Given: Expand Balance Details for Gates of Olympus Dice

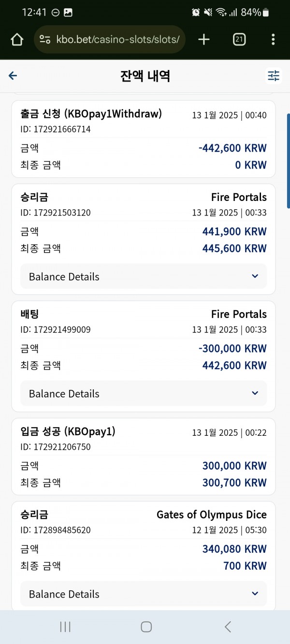Looking at the screenshot, I should tap(144, 594).
